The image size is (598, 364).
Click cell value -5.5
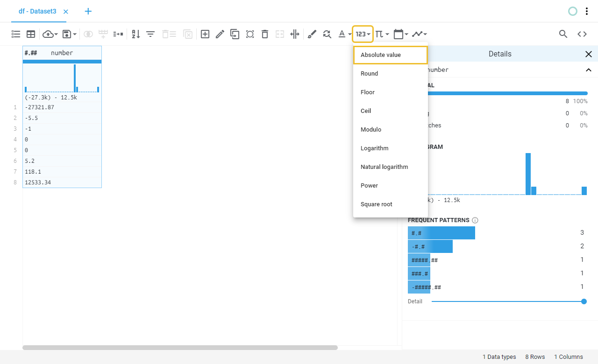point(62,118)
